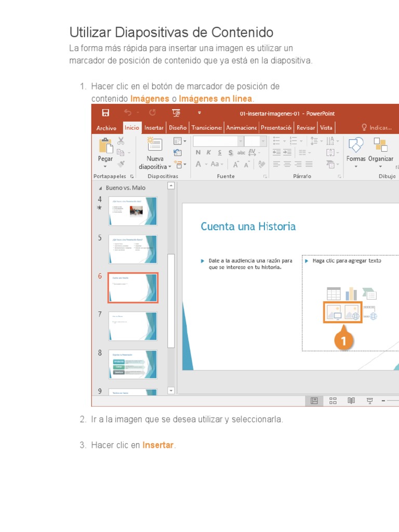The height and width of the screenshot is (532, 399).
Task: Toggle bold (N) formatting
Action: tap(198, 152)
